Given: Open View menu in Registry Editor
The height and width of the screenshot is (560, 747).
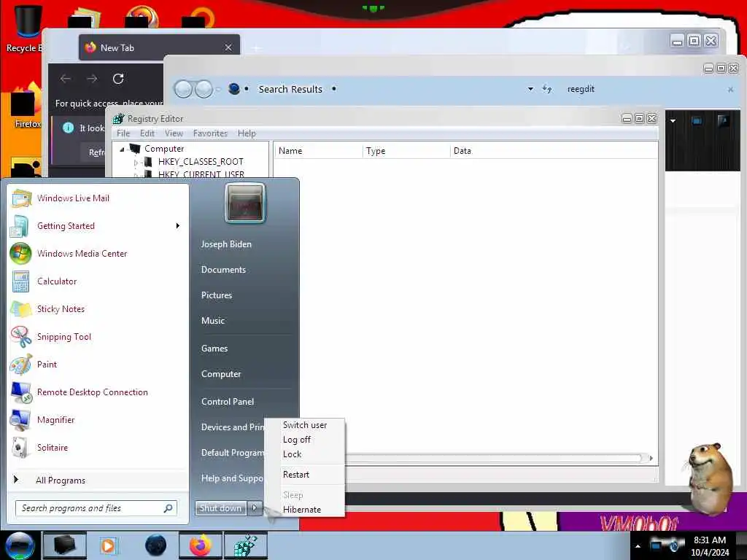Looking at the screenshot, I should (174, 133).
